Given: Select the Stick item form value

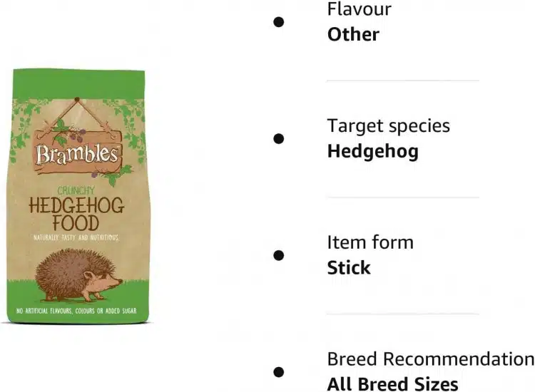Looking at the screenshot, I should (349, 267).
